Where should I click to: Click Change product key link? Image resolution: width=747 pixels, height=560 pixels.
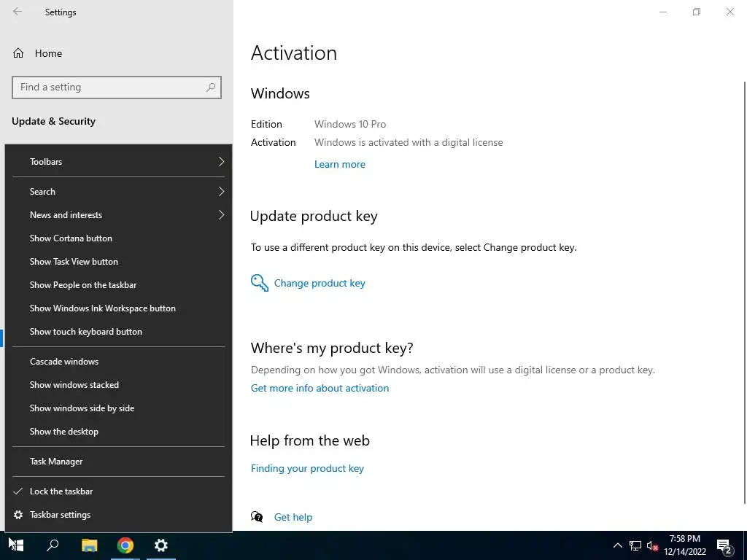(320, 284)
